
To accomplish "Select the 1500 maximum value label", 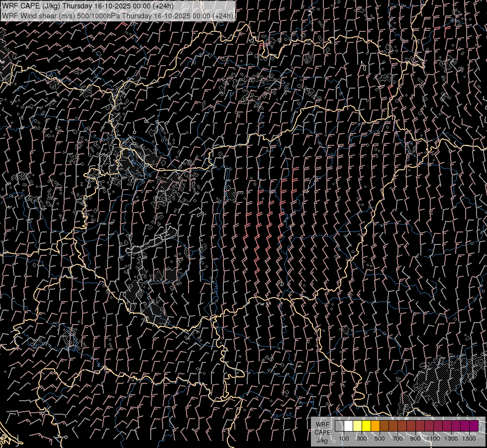I will 469,439.
